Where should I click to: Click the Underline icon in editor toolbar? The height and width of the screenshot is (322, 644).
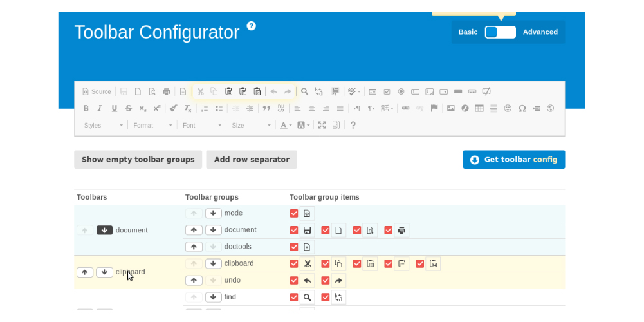[x=114, y=109]
